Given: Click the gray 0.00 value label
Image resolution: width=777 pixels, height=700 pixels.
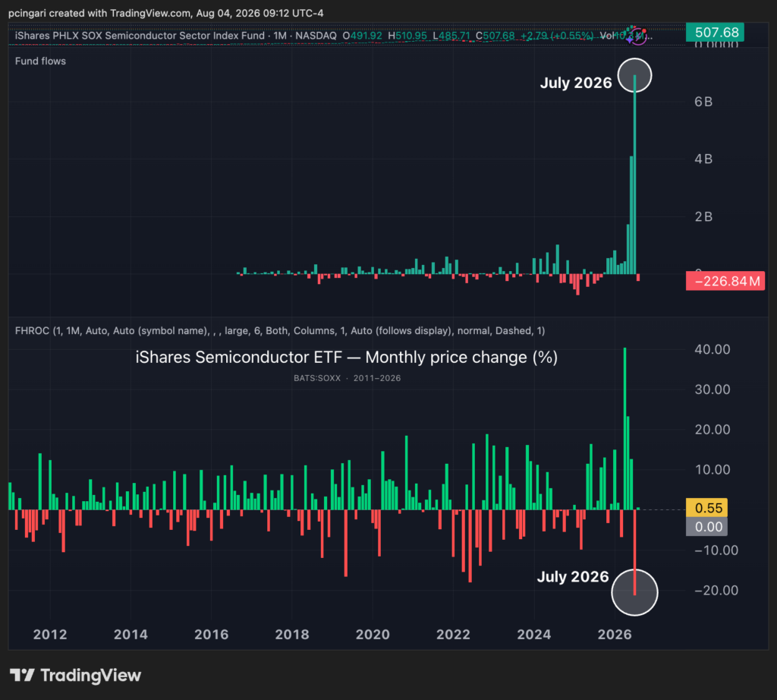Looking at the screenshot, I should coord(706,526).
